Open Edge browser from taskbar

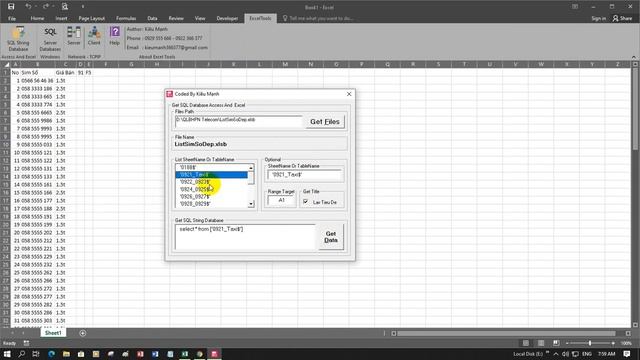pyautogui.click(x=51, y=354)
